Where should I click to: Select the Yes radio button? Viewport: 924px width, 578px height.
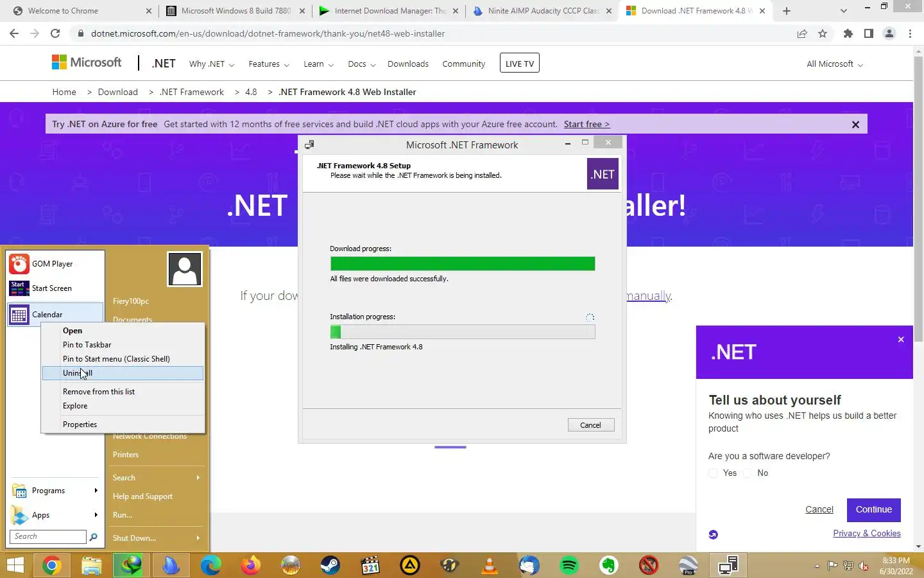tap(714, 473)
